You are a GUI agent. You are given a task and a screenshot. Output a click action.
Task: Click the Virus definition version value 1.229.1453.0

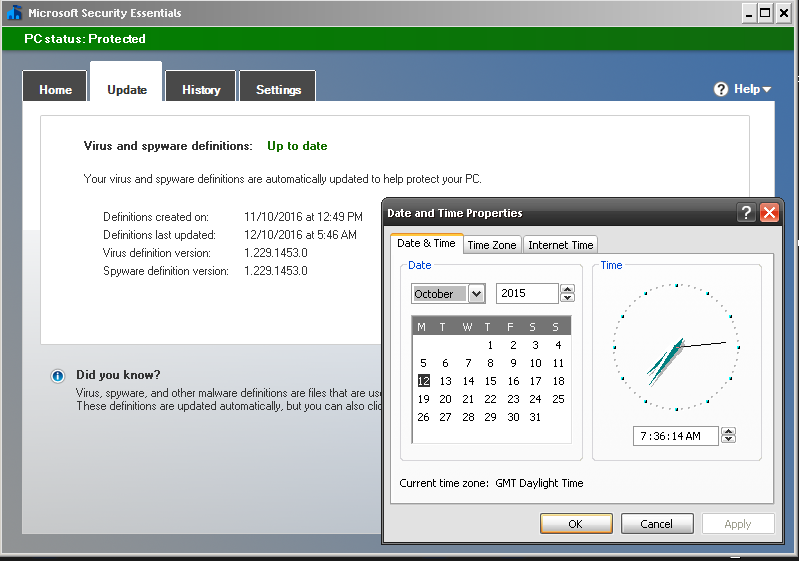(x=276, y=253)
